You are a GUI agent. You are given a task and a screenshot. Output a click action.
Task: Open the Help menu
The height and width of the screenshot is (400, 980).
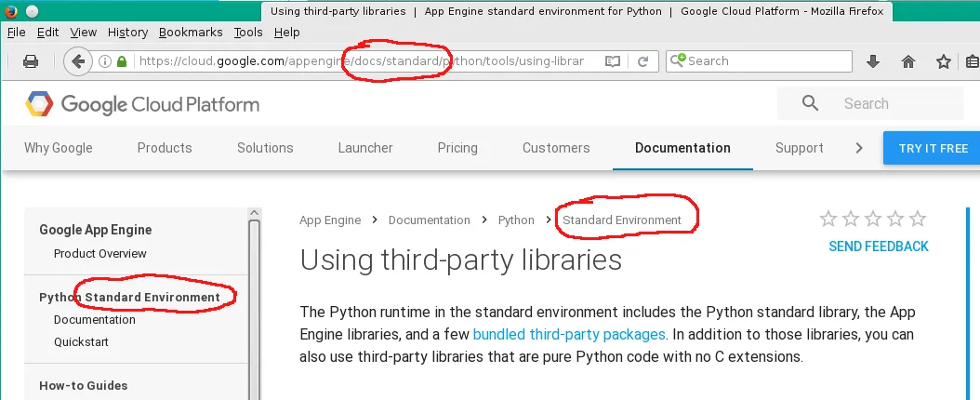pos(287,33)
